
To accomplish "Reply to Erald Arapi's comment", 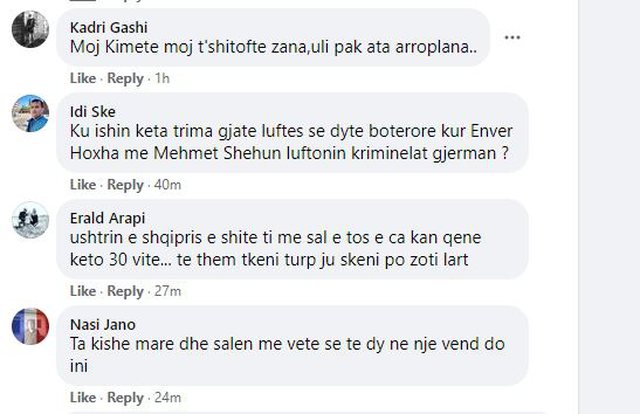I will [125, 291].
